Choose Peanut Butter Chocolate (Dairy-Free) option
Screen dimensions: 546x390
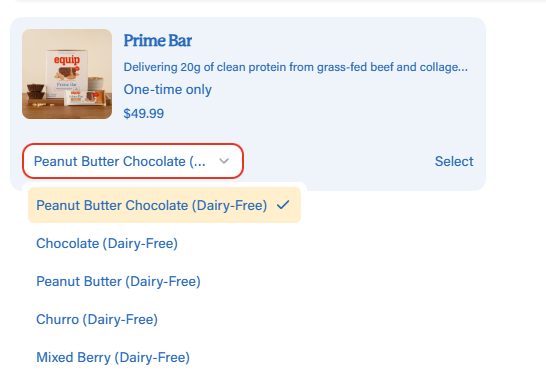pyautogui.click(x=151, y=205)
